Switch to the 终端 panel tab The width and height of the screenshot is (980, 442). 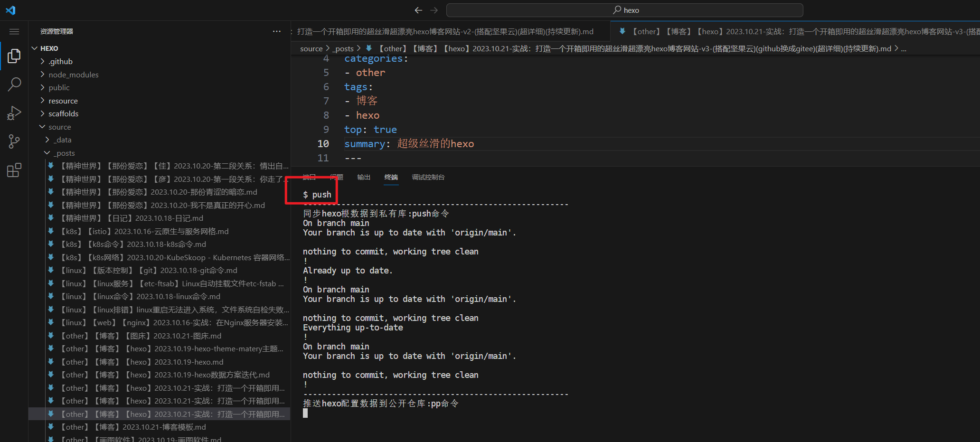click(x=391, y=177)
